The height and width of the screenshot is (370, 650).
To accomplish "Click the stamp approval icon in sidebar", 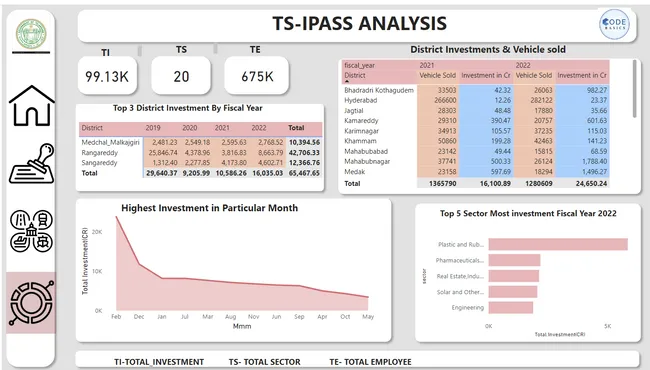I will coord(32,164).
